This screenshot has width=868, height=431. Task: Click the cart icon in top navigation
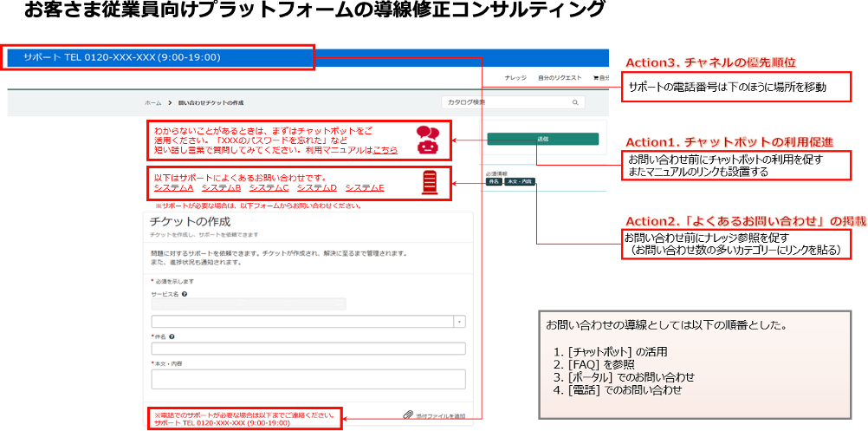(x=596, y=78)
